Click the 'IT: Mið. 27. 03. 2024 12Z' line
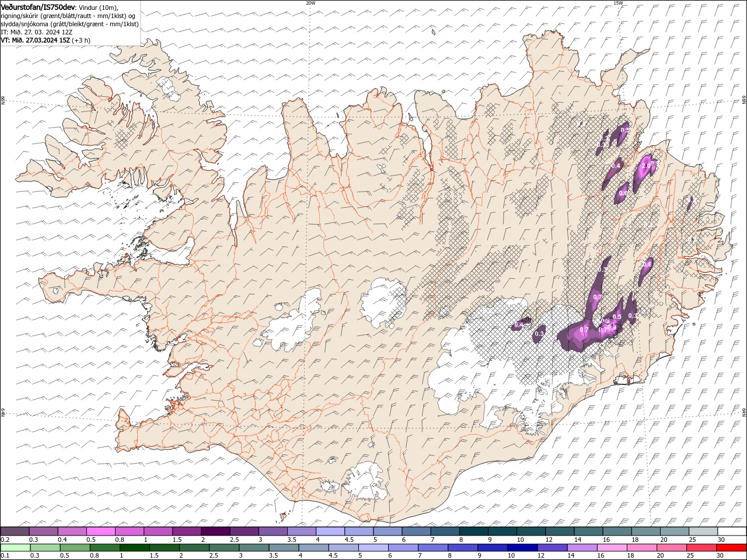747x560 pixels. tap(36, 32)
